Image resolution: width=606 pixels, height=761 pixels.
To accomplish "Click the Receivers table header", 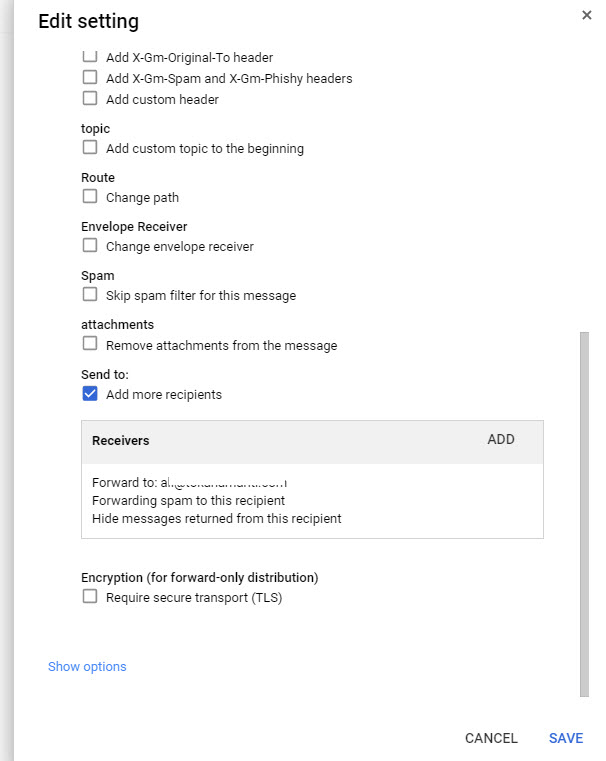I will pos(312,442).
